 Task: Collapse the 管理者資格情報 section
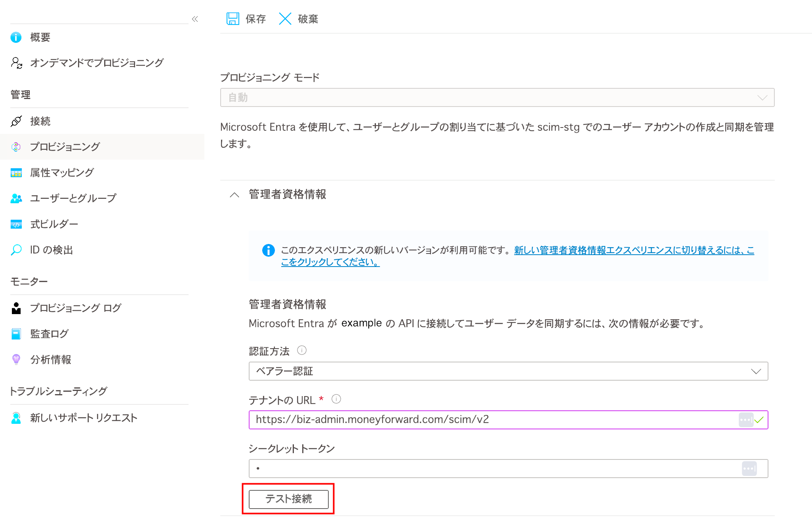pyautogui.click(x=234, y=194)
